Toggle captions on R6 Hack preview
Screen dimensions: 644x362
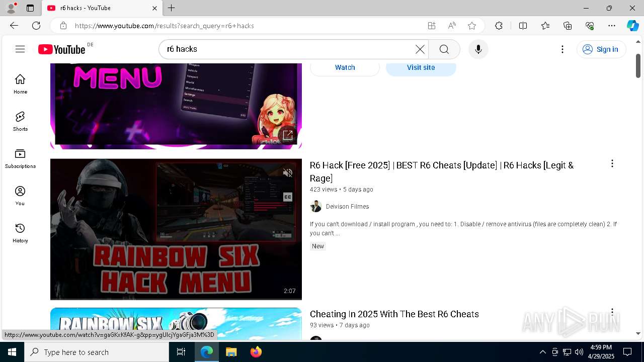[x=288, y=197]
